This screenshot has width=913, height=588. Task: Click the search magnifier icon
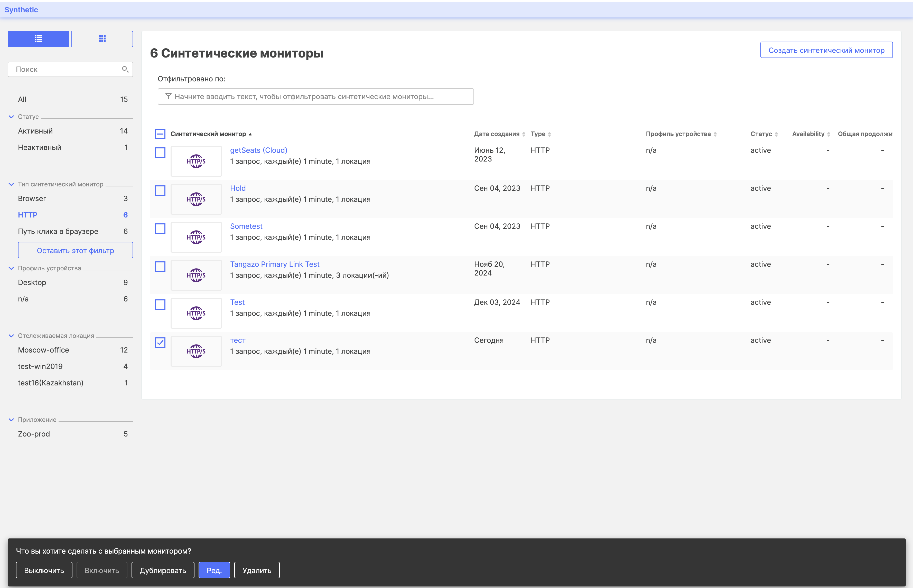125,69
